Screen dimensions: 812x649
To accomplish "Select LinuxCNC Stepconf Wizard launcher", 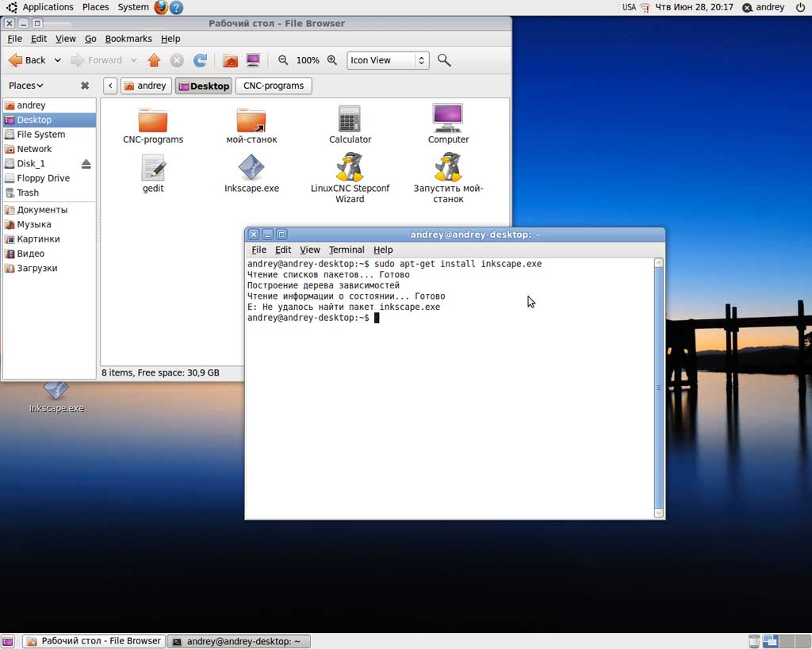I will click(x=350, y=178).
